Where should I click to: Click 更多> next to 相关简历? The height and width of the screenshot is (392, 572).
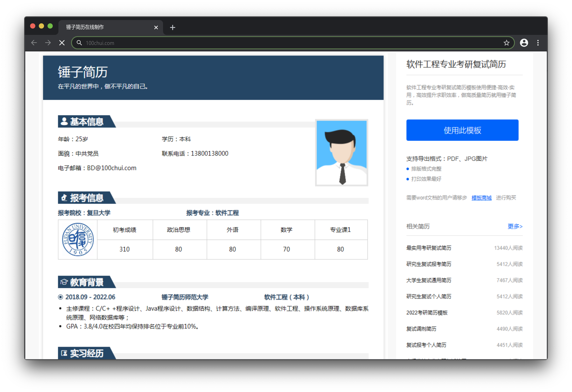[515, 226]
